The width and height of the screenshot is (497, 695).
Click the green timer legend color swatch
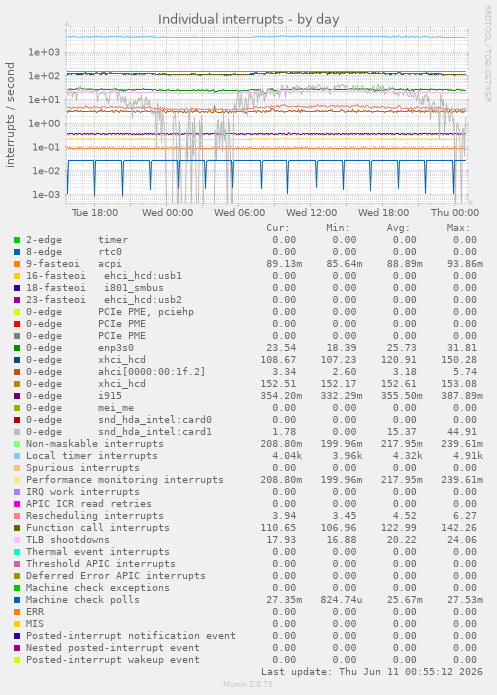(x=17, y=240)
